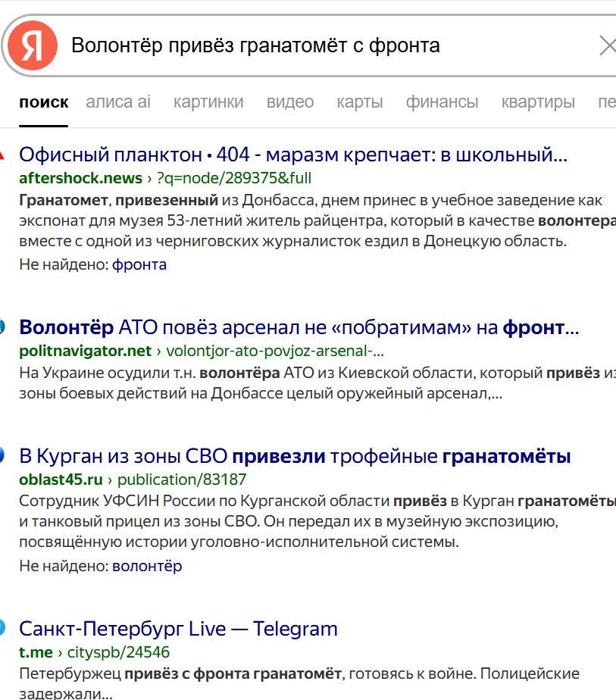Click the волонтёр missing-word link
This screenshot has width=616, height=700.
pos(147,566)
